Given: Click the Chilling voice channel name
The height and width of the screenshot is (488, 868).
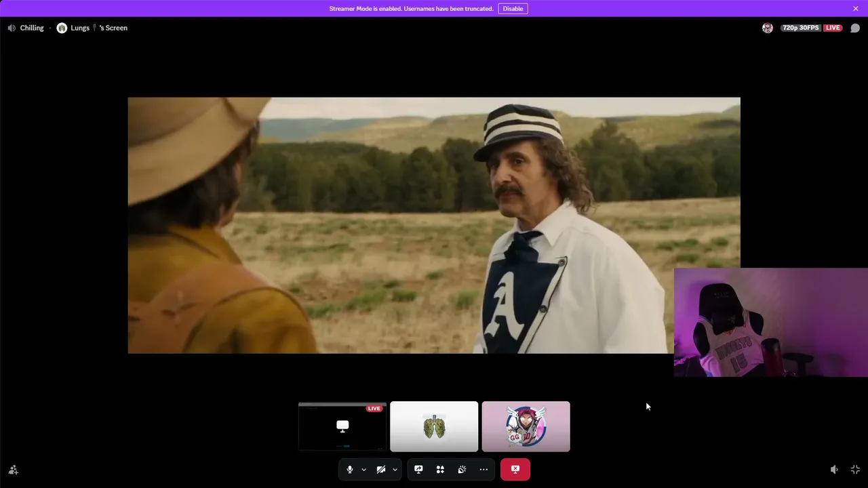Looking at the screenshot, I should 32,28.
